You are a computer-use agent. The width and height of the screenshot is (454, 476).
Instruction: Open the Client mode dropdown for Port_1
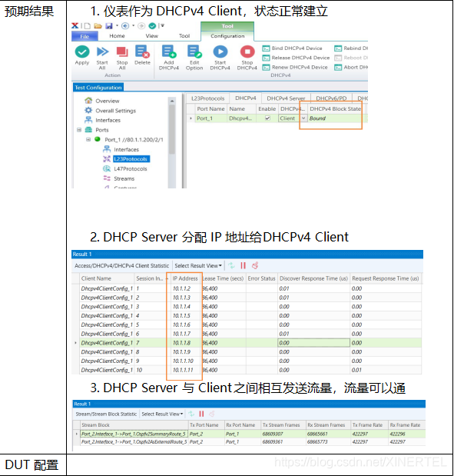pyautogui.click(x=303, y=118)
